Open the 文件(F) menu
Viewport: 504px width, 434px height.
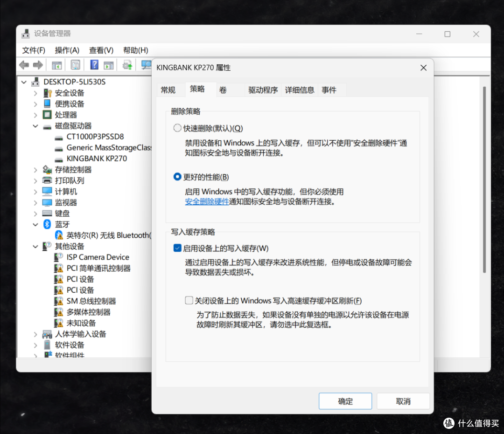click(x=34, y=50)
